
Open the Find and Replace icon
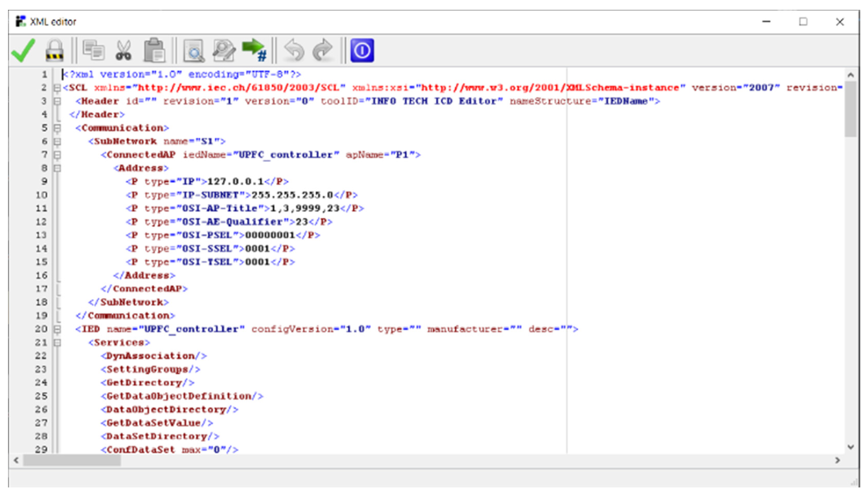[x=224, y=50]
